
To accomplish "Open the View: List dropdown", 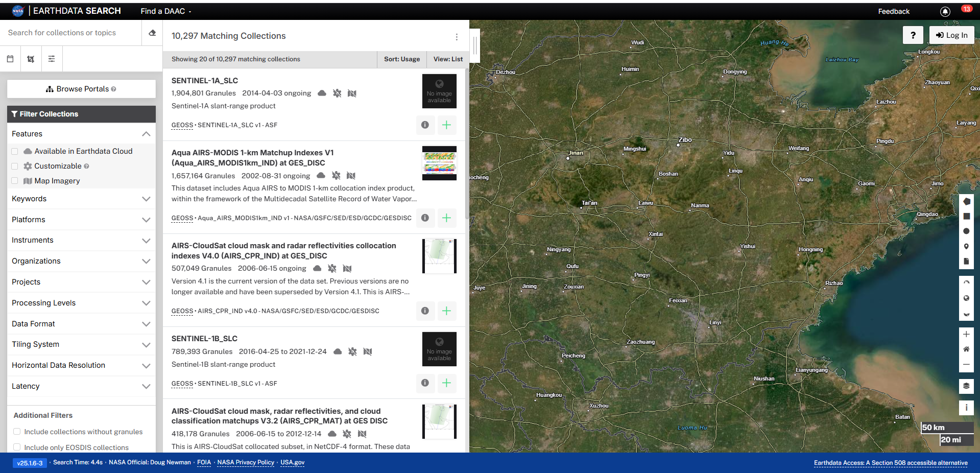I will 448,59.
